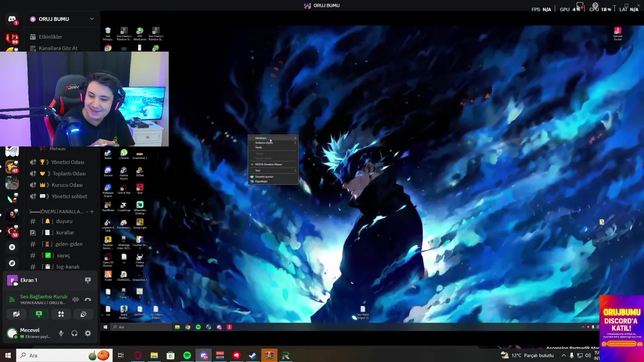Select Kişiselleştir in context menu
The width and height of the screenshot is (644, 362).
coord(273,182)
